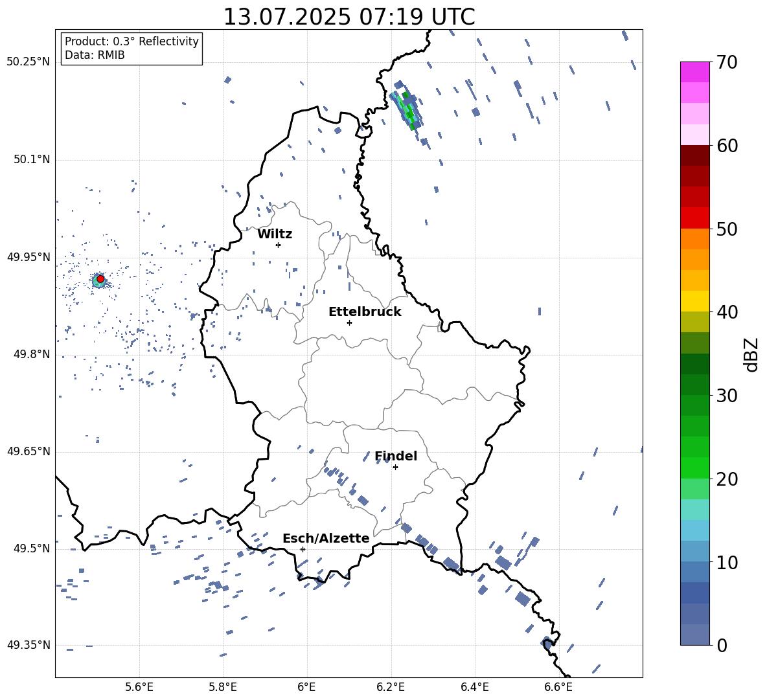Screen dimensions: 767x700
Task: Click the Ettelbruck station cross marker
Action: (x=349, y=322)
